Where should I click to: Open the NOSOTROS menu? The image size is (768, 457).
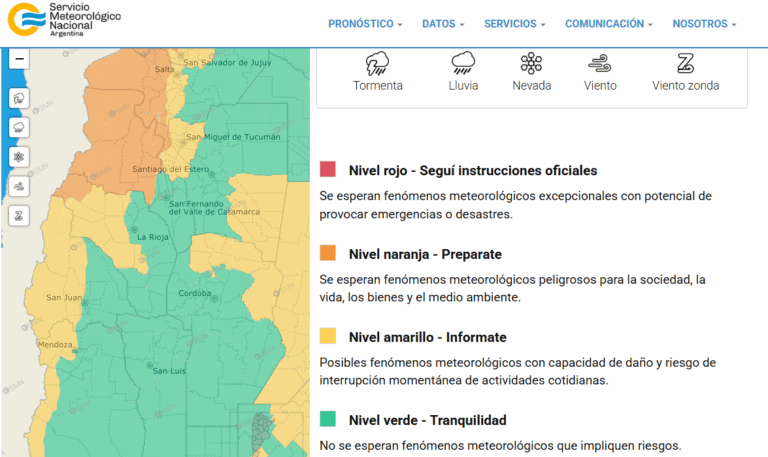(704, 24)
